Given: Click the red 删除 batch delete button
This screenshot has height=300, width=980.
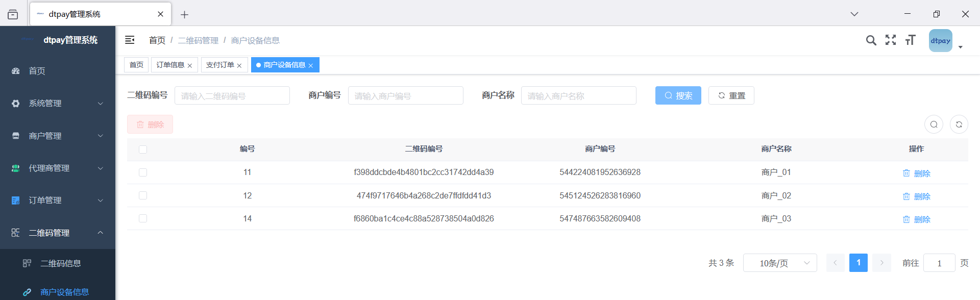Looking at the screenshot, I should (150, 124).
